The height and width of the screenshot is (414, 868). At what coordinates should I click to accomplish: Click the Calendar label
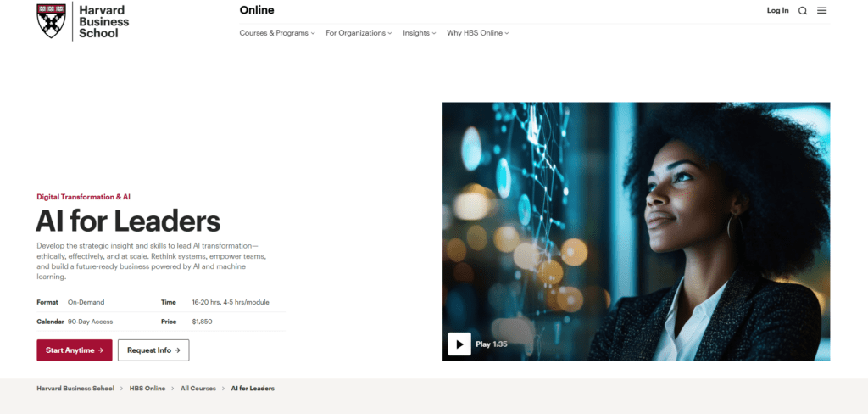click(50, 322)
